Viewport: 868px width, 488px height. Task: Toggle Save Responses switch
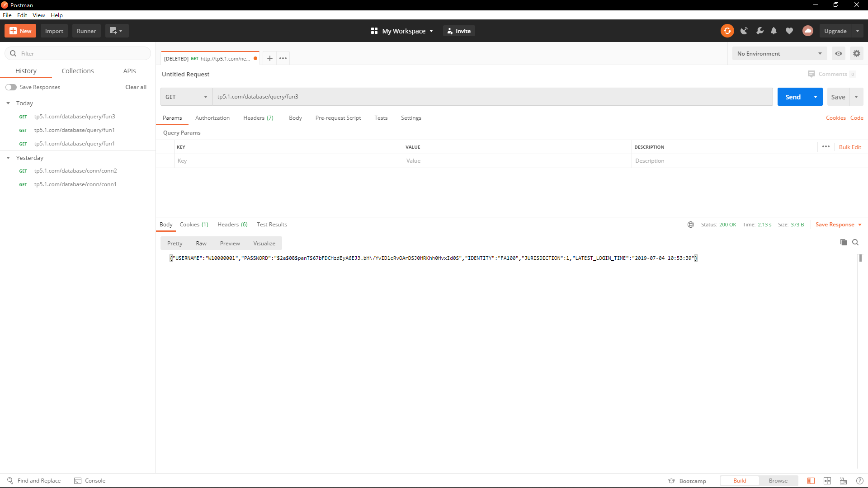coord(11,87)
